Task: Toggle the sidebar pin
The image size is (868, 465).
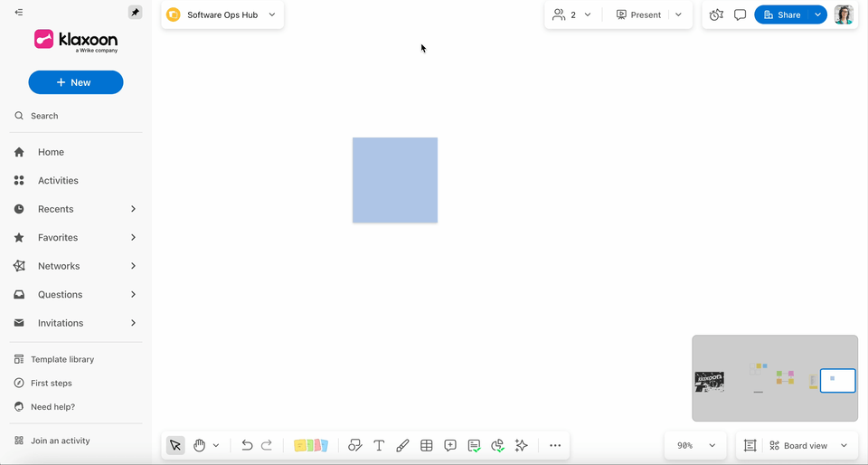Action: (x=135, y=12)
